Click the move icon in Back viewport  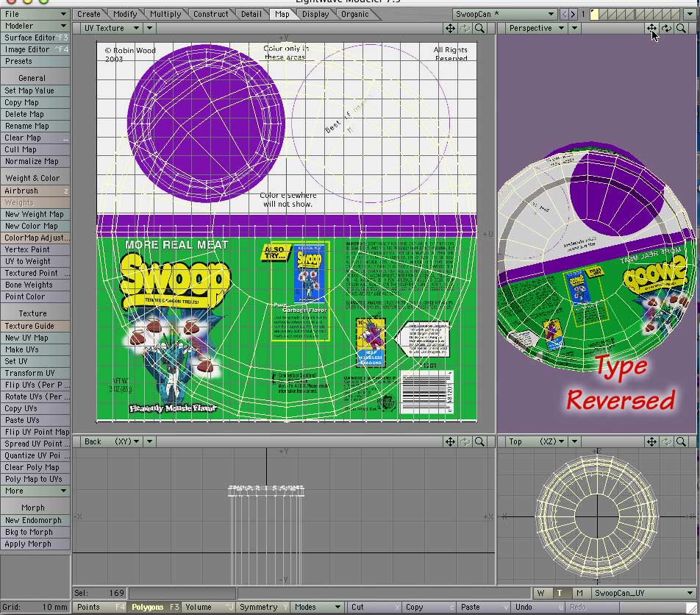pos(450,441)
